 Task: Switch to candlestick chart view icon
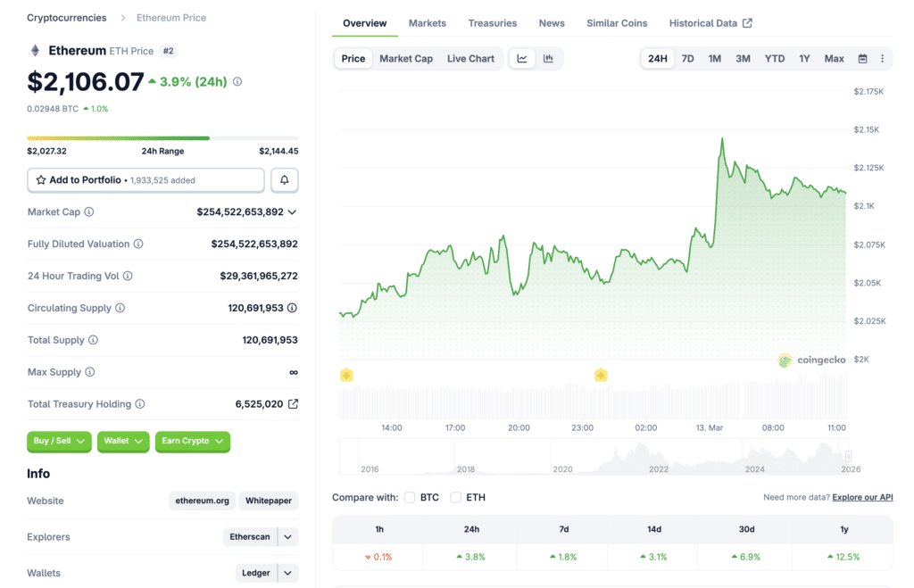click(548, 59)
